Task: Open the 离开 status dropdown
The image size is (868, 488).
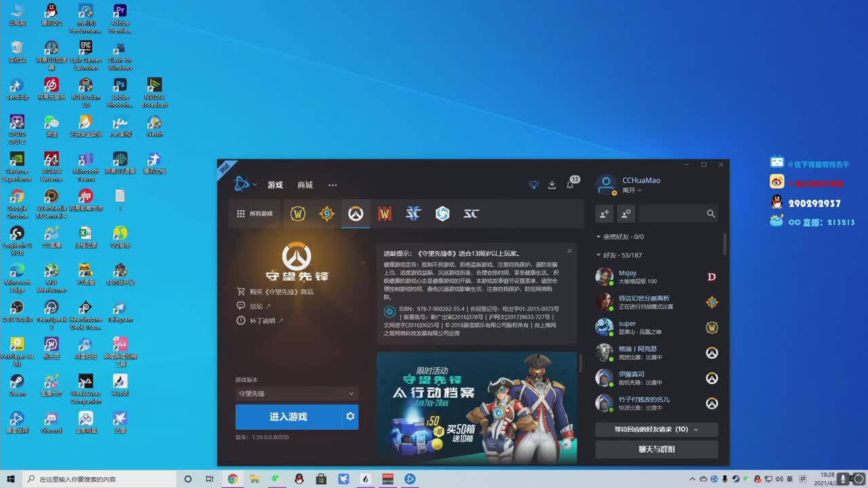Action: coord(632,190)
